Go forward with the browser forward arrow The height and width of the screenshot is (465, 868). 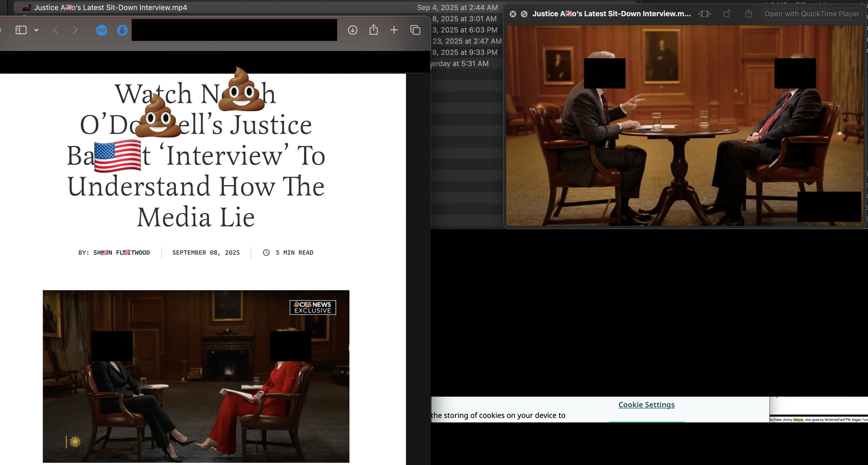(x=75, y=30)
